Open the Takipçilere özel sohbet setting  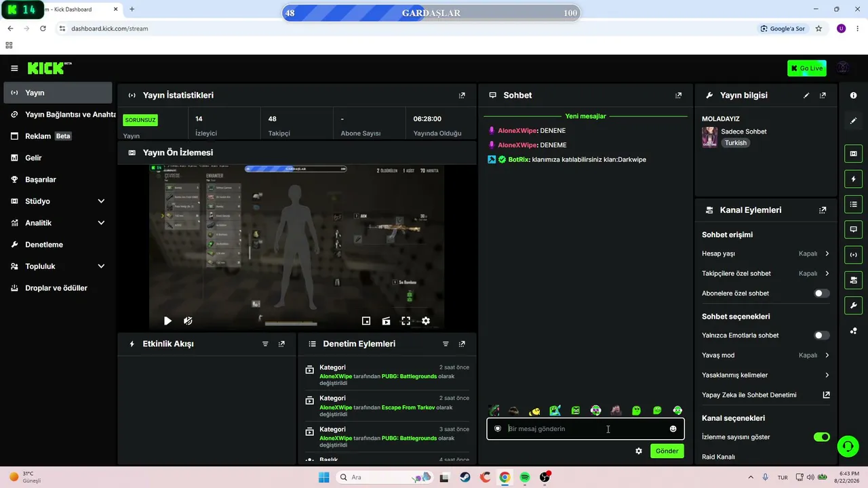(766, 274)
